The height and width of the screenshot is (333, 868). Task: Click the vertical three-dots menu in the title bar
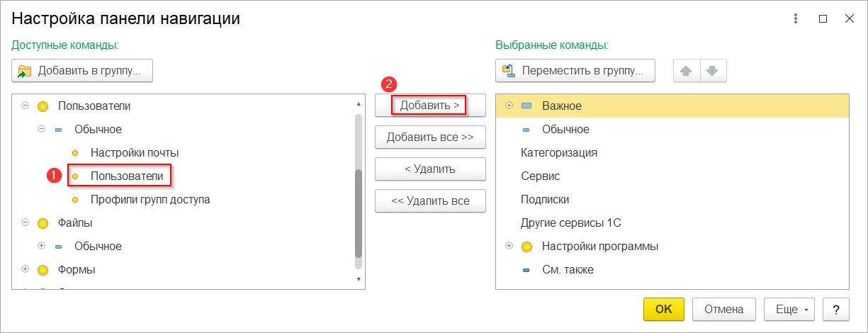click(796, 19)
